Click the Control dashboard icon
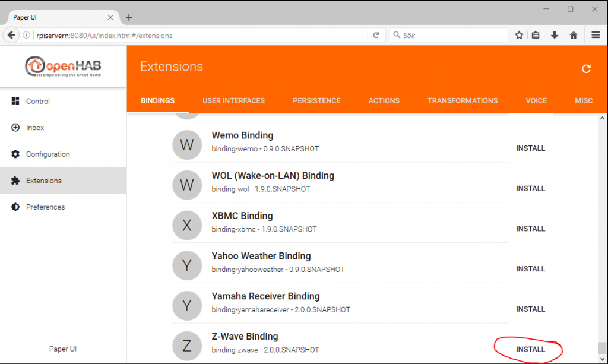The image size is (608, 364). click(x=15, y=101)
